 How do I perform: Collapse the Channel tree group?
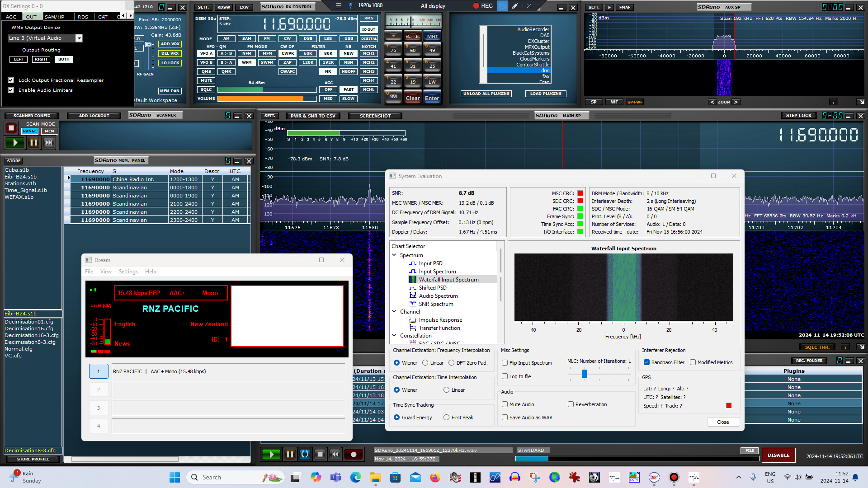pyautogui.click(x=394, y=312)
